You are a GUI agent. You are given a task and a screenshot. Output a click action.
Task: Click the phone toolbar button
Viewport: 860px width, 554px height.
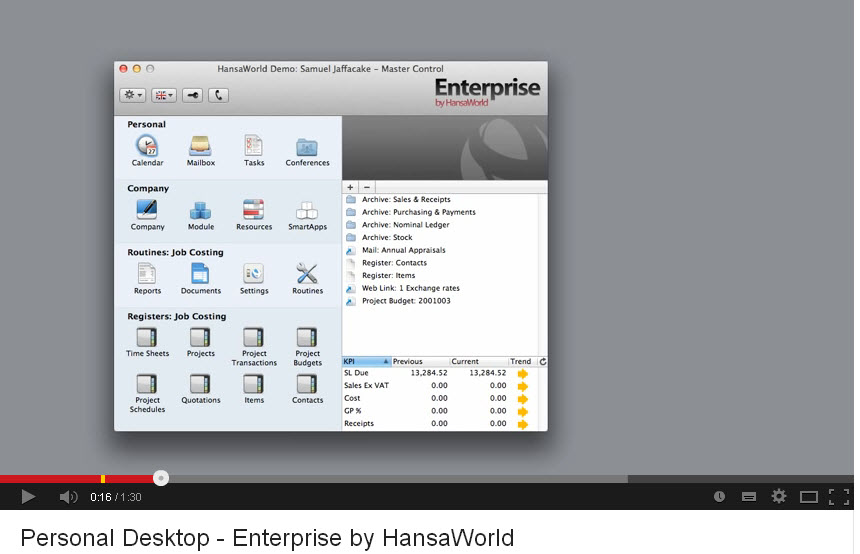[218, 95]
